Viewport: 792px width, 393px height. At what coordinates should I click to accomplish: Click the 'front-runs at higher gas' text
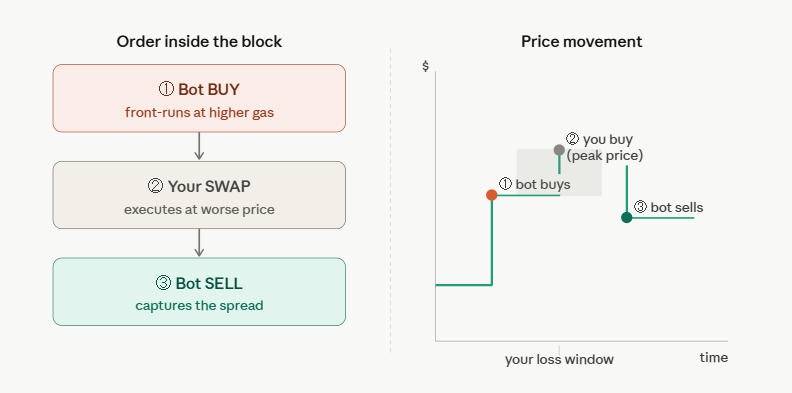pos(200,112)
